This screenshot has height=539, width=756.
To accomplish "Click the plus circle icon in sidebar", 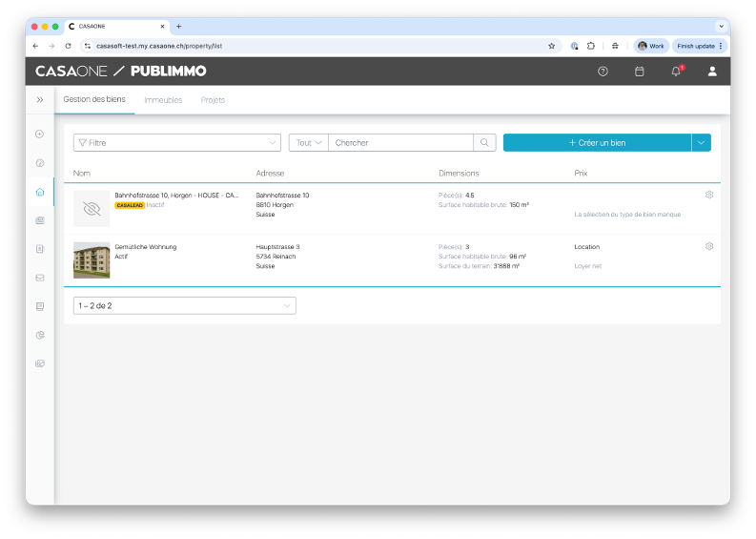I will pos(40,135).
